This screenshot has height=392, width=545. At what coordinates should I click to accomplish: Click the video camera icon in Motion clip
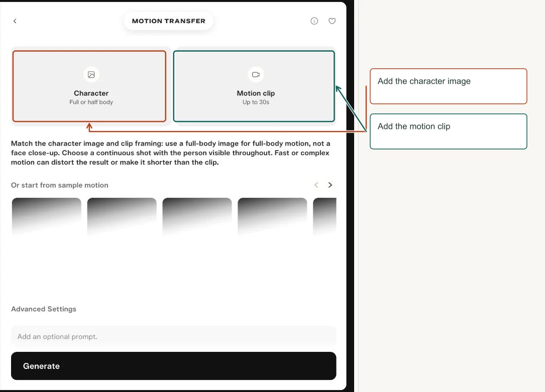click(x=256, y=75)
